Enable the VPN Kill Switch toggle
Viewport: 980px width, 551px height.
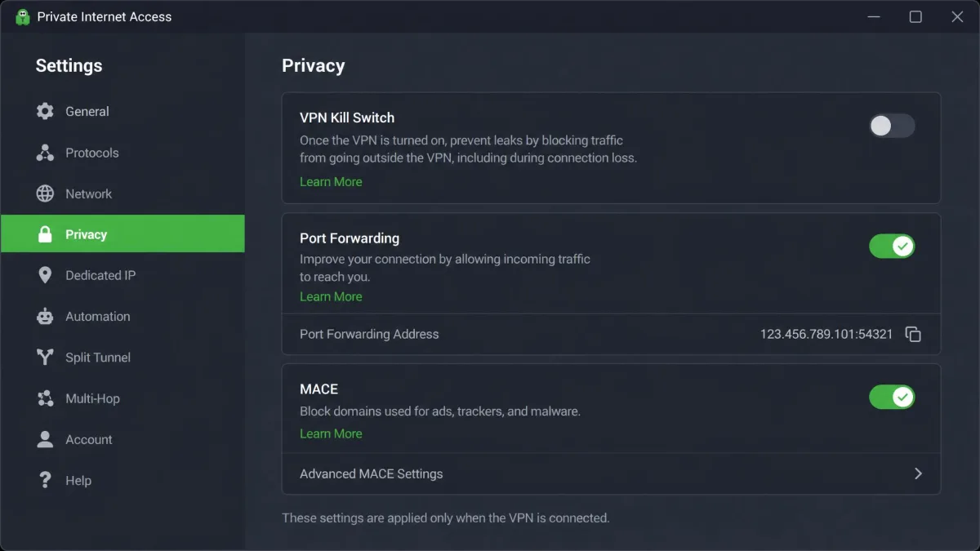tap(892, 126)
